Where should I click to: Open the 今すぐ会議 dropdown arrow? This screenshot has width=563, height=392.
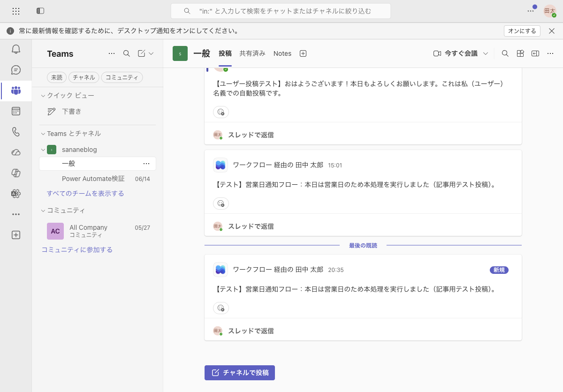[x=486, y=53]
